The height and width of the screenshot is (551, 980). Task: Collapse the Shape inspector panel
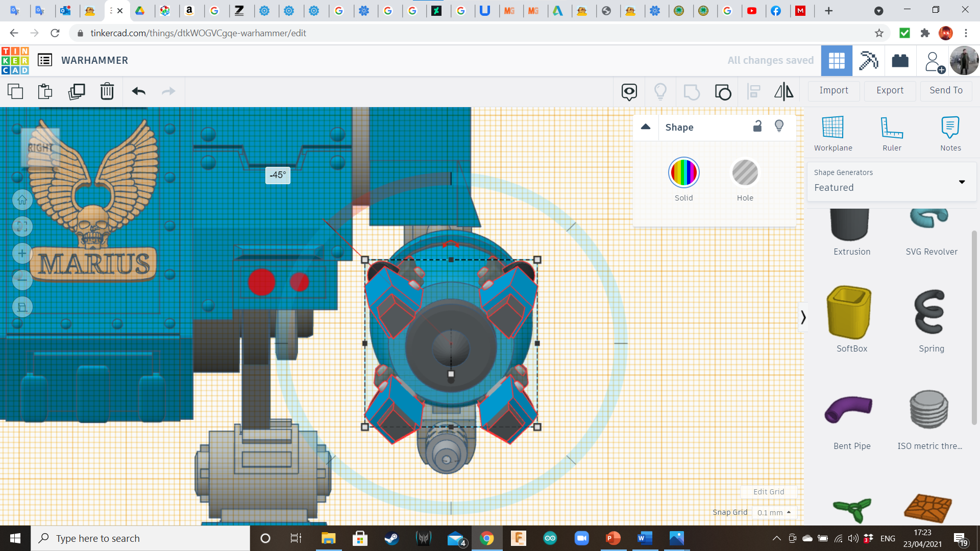(646, 127)
